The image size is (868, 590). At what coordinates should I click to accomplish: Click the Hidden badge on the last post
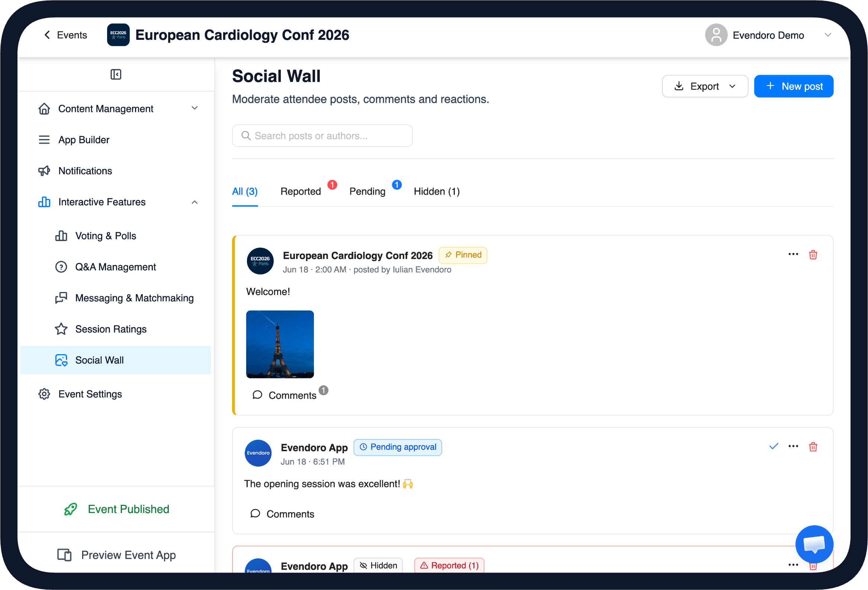coord(378,565)
